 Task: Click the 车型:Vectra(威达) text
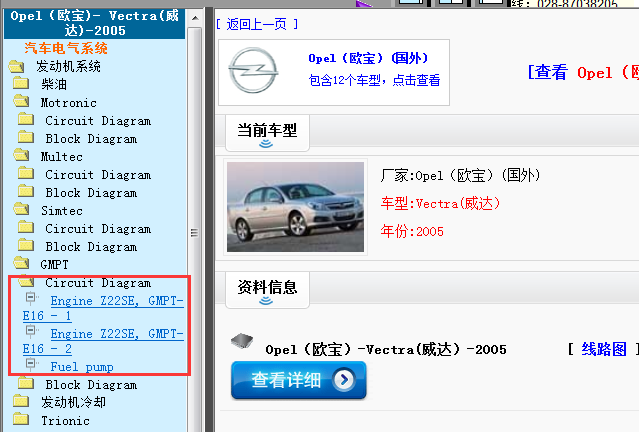[x=441, y=203]
